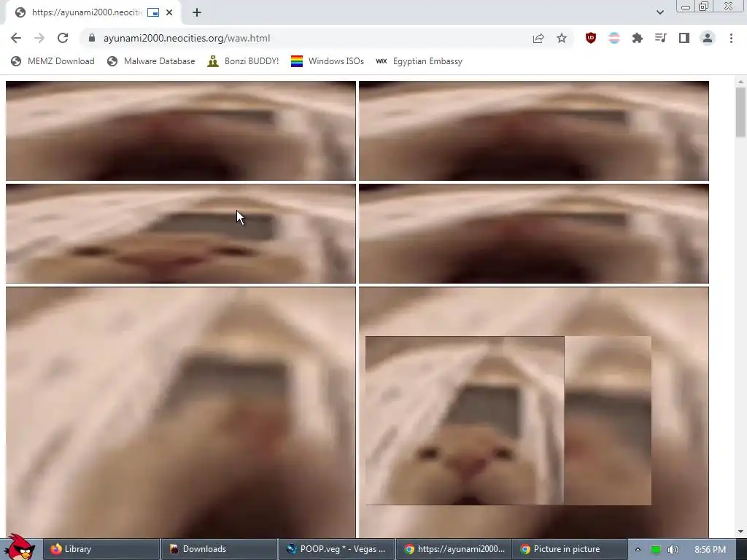
Task: Click the large bottom-left cat video
Action: (181, 413)
